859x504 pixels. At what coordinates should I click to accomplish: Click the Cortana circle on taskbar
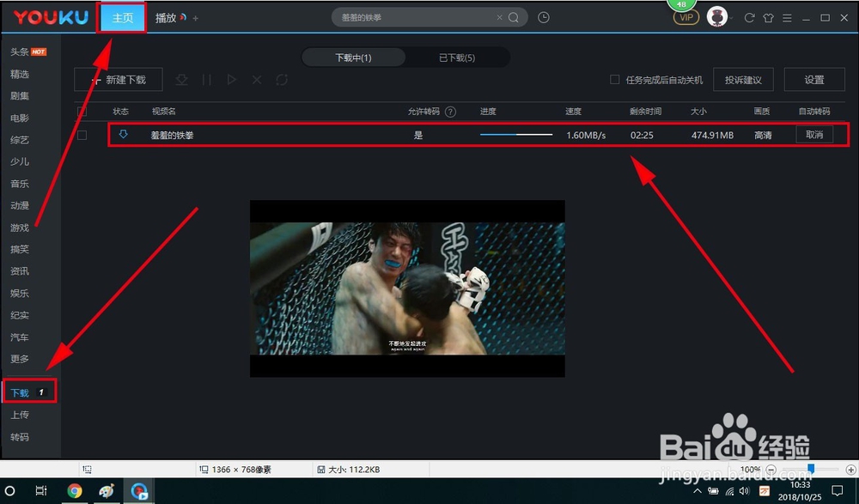click(9, 490)
